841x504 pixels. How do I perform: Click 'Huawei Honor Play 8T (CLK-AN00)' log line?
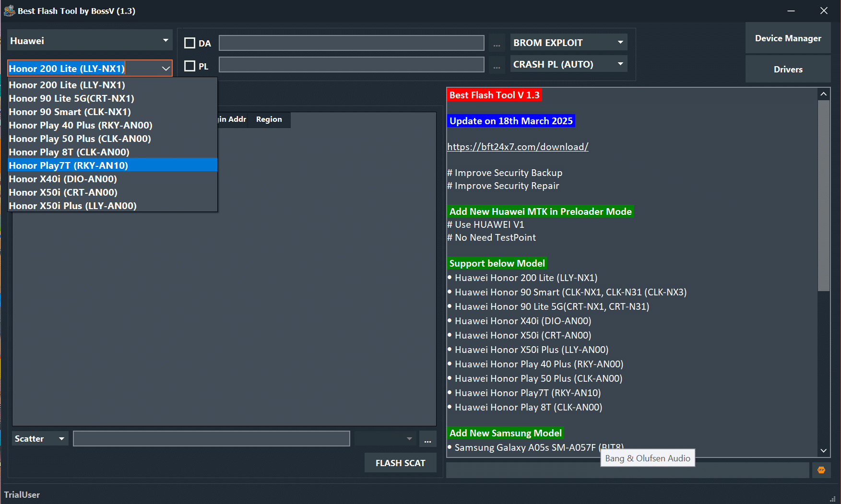tap(528, 407)
